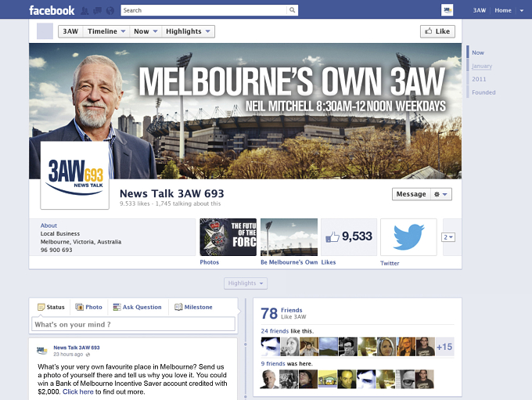The image size is (532, 400).
Task: Open the Twitter link under tile
Action: [390, 263]
